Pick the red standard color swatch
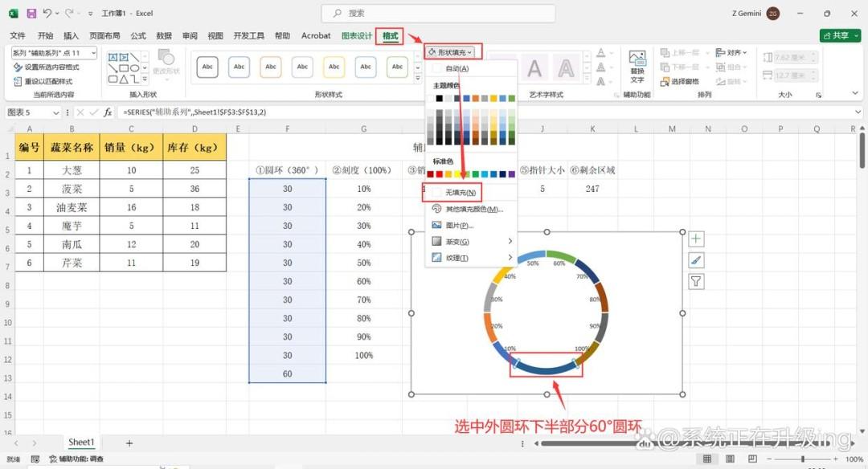868x469 pixels. click(439, 174)
